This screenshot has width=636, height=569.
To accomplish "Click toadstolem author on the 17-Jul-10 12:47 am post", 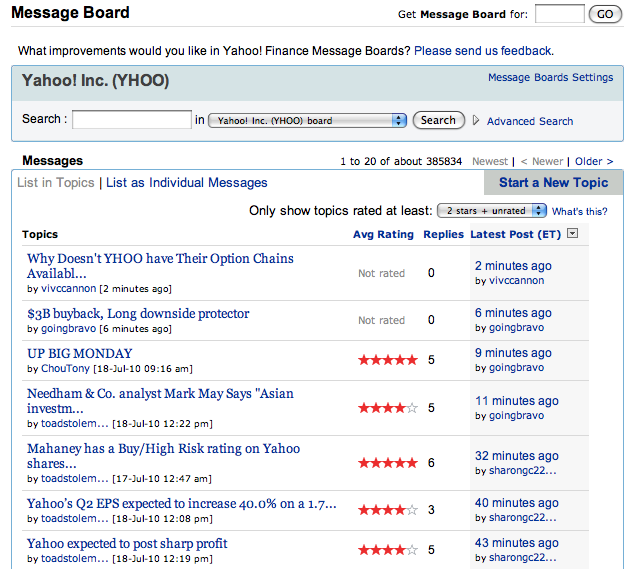I will pos(75,479).
